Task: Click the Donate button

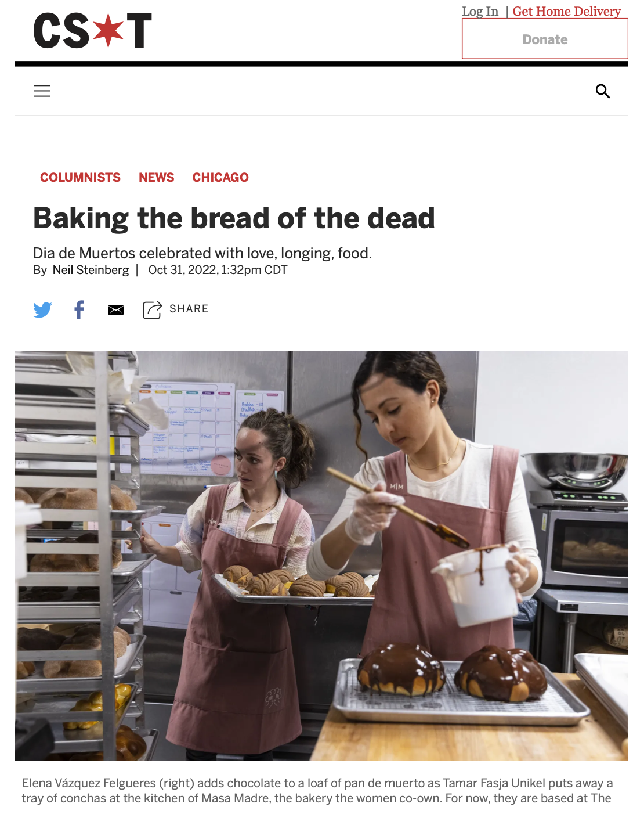Action: 545,39
